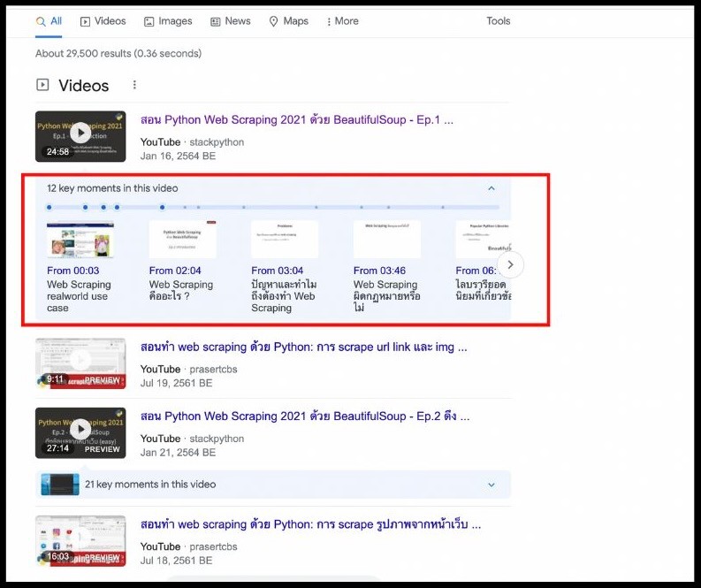The image size is (701, 588).
Task: Click 'Jan 21, 2564 BE' date text
Action: tap(178, 453)
